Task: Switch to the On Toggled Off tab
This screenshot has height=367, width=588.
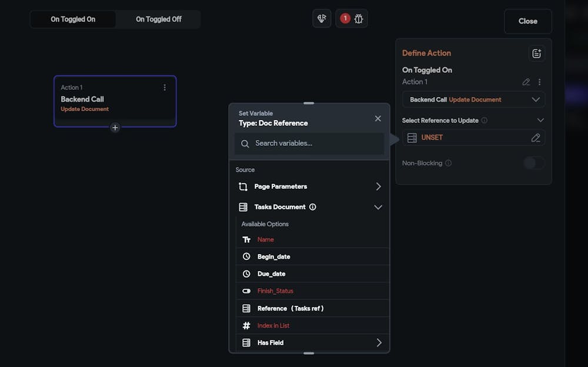Action: pos(158,19)
